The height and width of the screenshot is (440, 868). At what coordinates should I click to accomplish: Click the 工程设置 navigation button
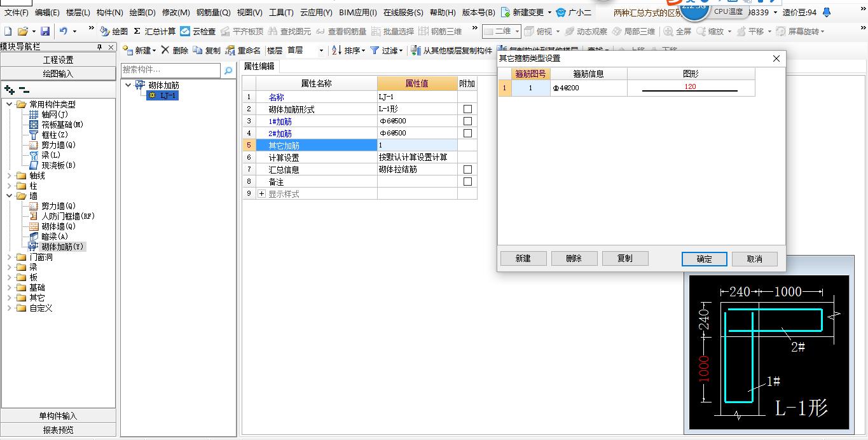[59, 59]
